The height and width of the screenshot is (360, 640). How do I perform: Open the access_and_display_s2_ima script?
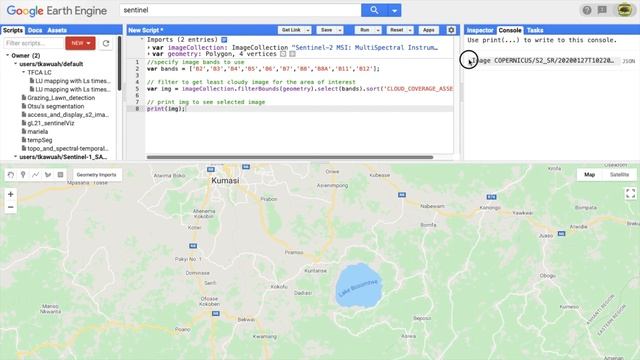tap(68, 115)
